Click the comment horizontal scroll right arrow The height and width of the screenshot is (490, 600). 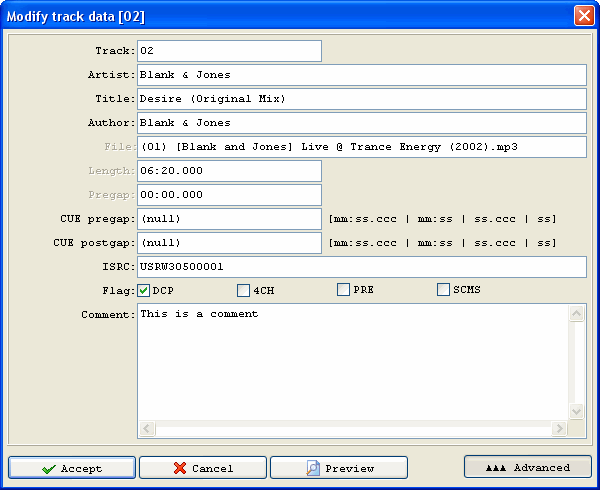coord(560,429)
